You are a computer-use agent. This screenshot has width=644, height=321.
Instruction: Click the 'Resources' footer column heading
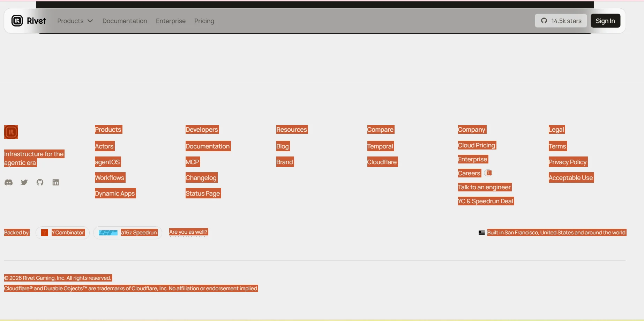(x=292, y=130)
